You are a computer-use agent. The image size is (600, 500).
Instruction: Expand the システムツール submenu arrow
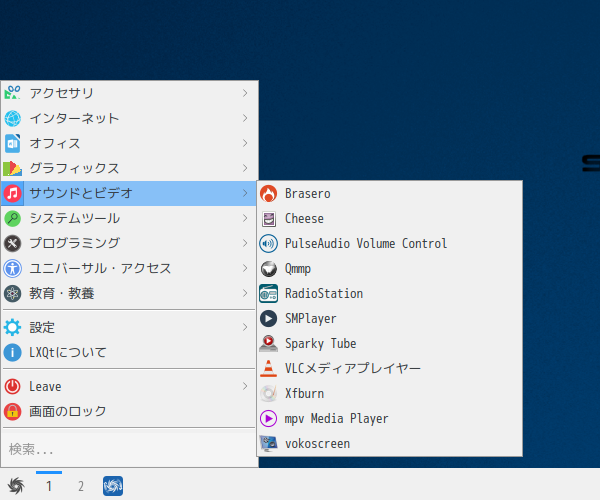245,218
